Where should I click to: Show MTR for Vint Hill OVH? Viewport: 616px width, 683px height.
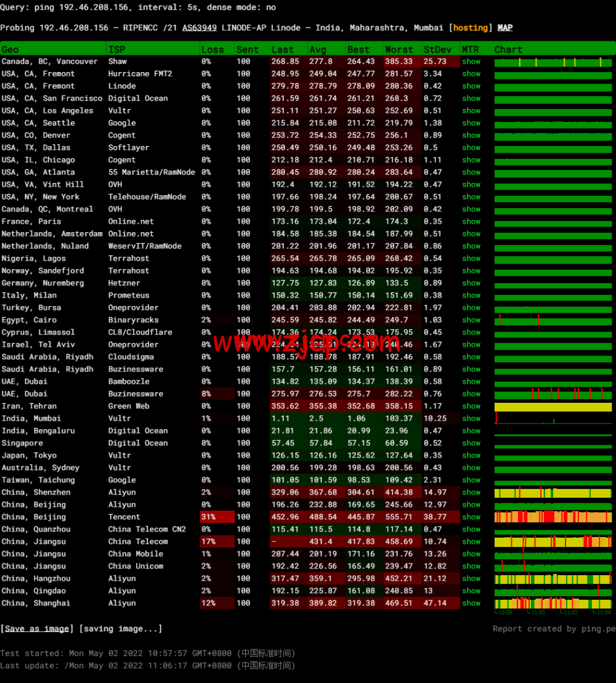pyautogui.click(x=471, y=184)
